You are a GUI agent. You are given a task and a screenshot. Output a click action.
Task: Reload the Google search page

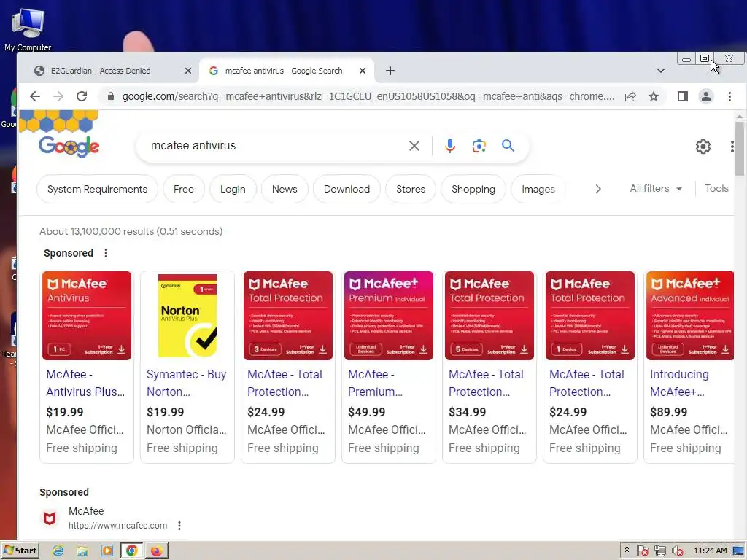82,97
